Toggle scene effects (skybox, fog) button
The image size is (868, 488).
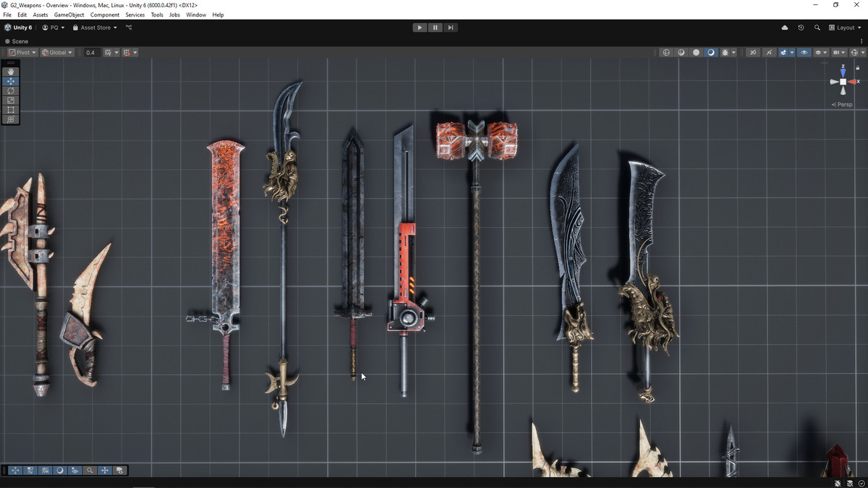783,52
